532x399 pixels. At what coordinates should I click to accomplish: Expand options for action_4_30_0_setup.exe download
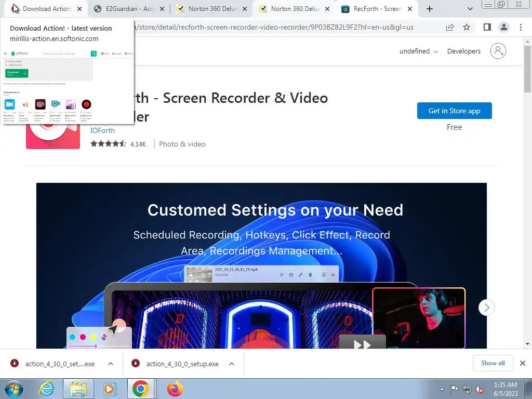[232, 364]
